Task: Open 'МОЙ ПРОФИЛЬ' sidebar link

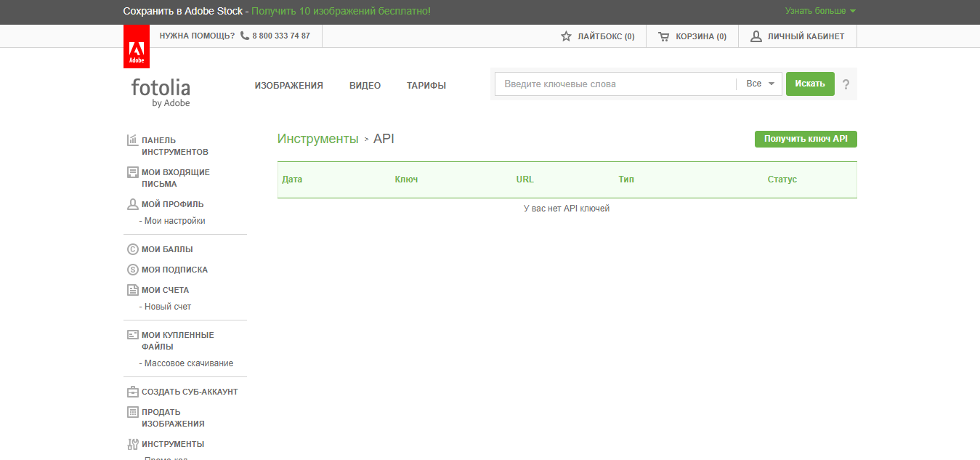Action: coord(173,204)
